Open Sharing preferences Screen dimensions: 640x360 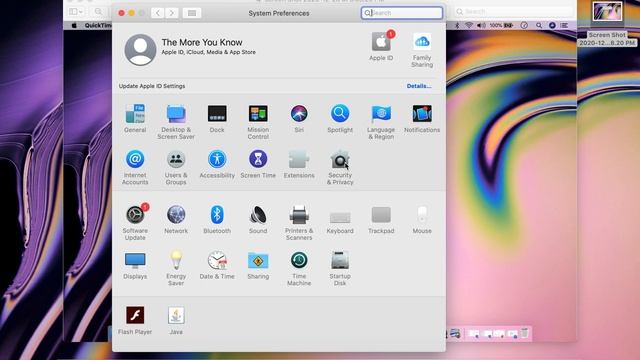(258, 260)
